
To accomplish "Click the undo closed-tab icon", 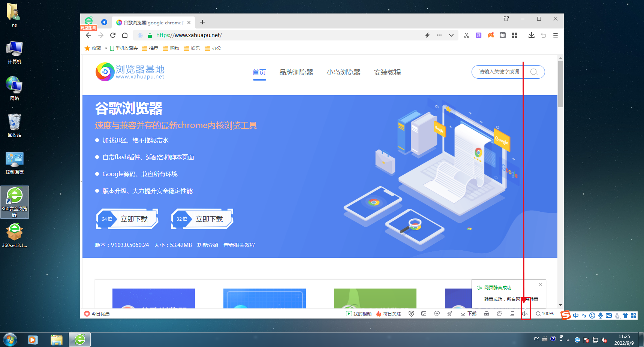I will (544, 35).
